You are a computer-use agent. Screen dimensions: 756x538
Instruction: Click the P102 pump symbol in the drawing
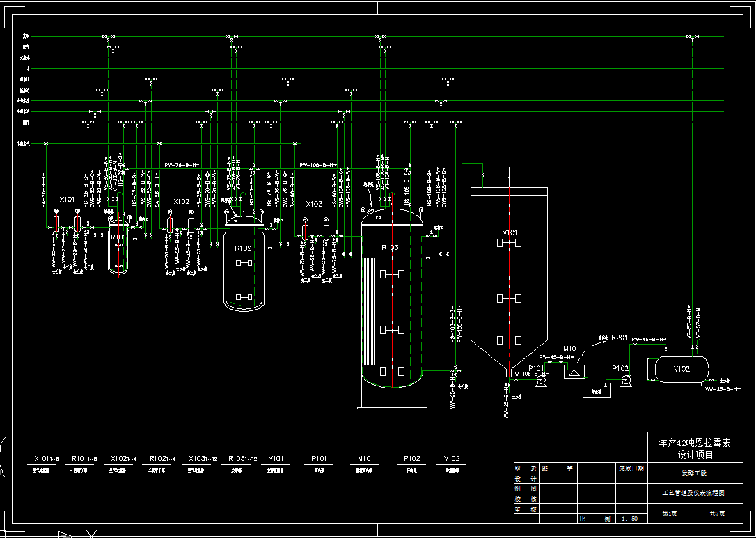627,381
